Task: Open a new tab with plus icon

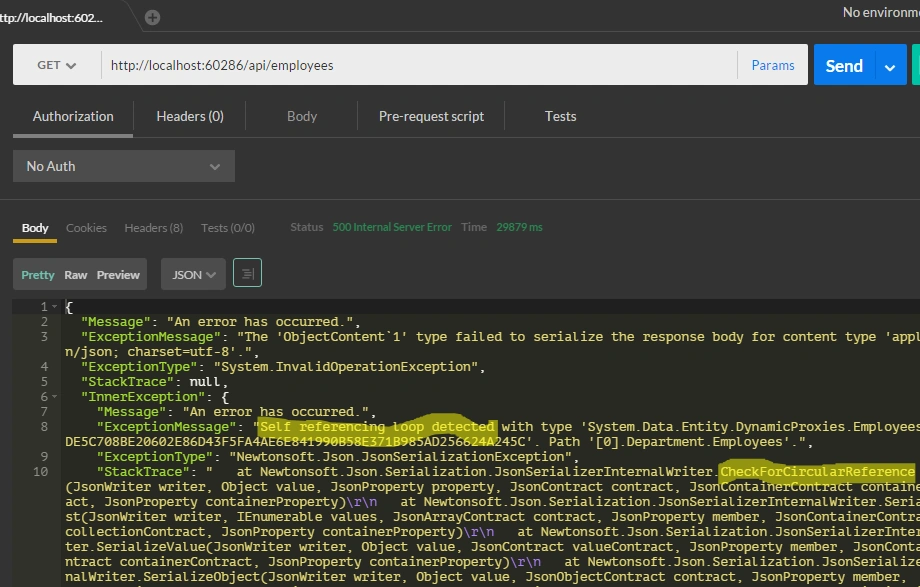Action: point(152,18)
